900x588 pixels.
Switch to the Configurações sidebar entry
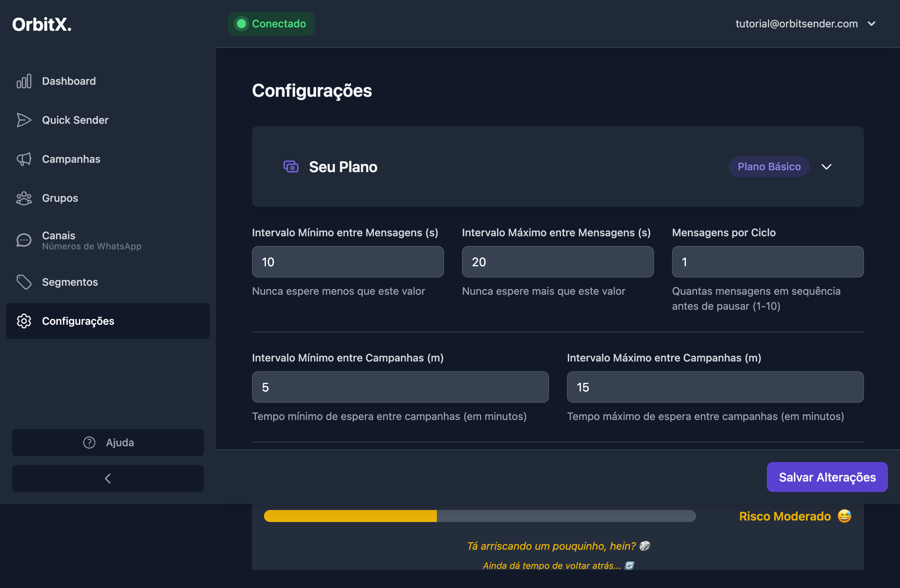[x=78, y=321]
